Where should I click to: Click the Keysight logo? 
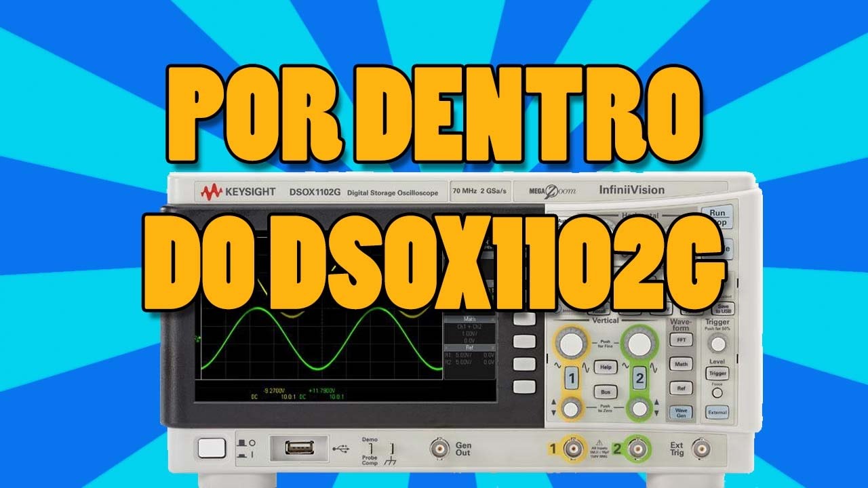237,192
